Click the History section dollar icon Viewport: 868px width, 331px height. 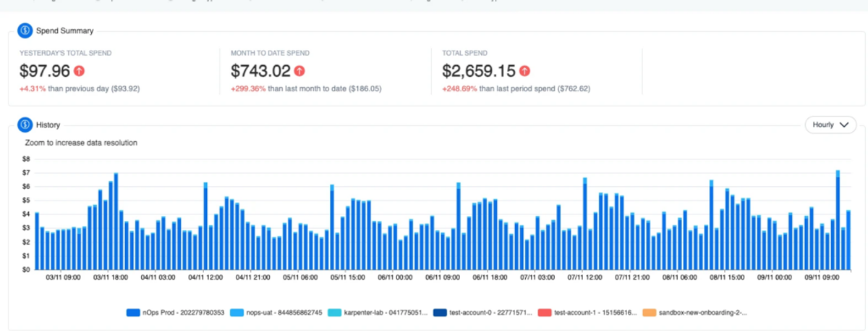(x=25, y=125)
